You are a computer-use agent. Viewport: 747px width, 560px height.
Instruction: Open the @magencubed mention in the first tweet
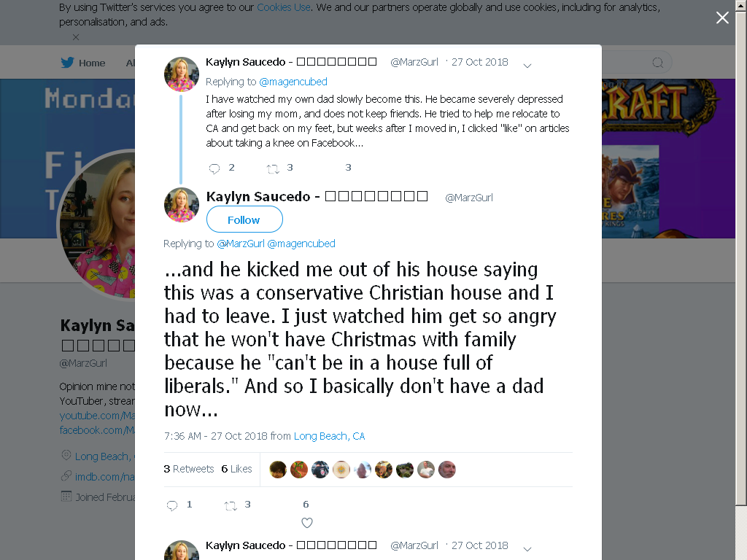point(293,82)
